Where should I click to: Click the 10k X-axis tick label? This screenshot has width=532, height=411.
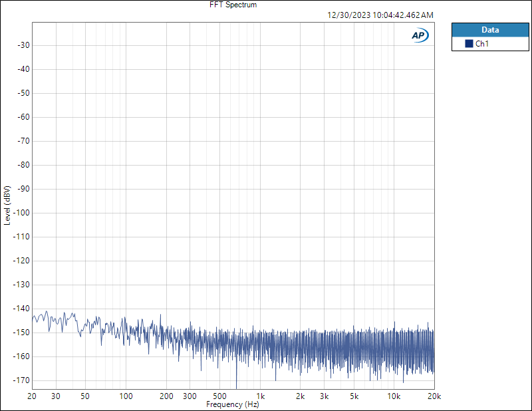(x=394, y=396)
